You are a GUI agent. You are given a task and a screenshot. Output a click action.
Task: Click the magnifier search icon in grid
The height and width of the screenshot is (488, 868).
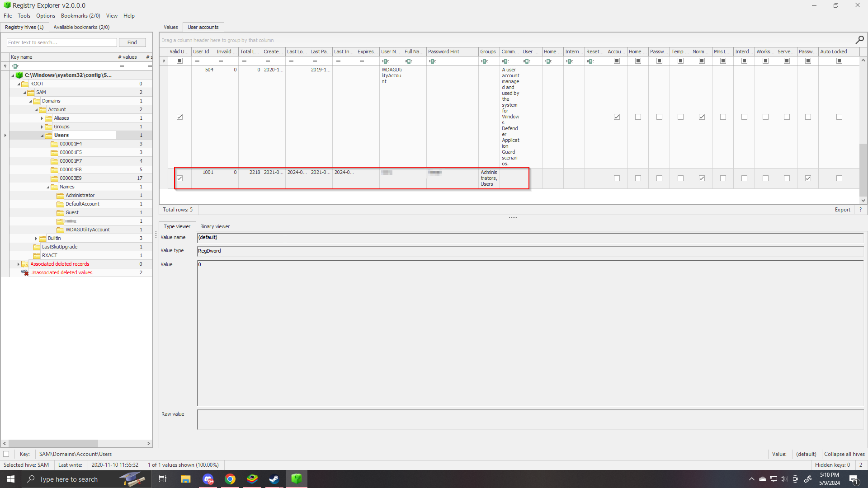(x=859, y=40)
